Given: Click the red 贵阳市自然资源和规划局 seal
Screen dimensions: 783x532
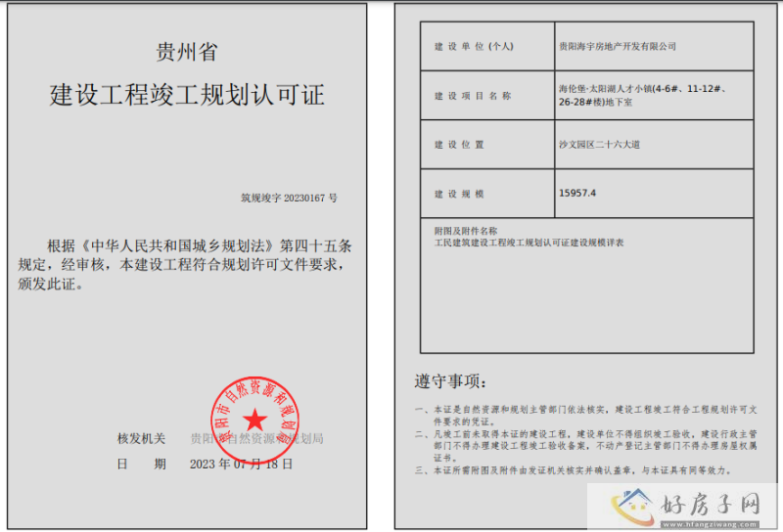Looking at the screenshot, I should tap(254, 421).
